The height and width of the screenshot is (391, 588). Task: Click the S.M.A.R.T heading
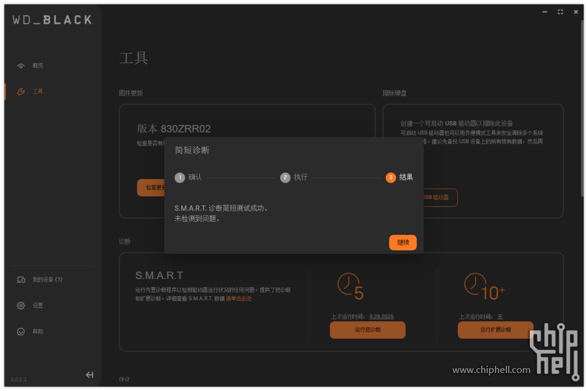(160, 276)
